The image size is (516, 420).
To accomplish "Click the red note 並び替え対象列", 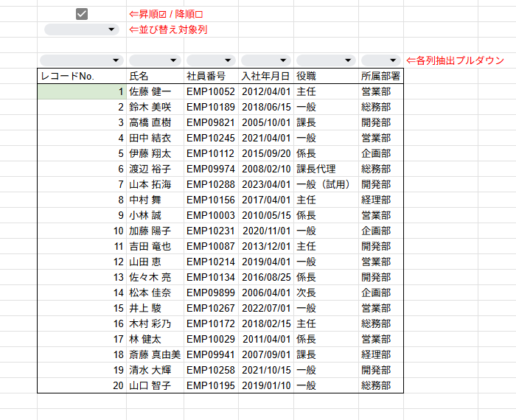I will 168,29.
